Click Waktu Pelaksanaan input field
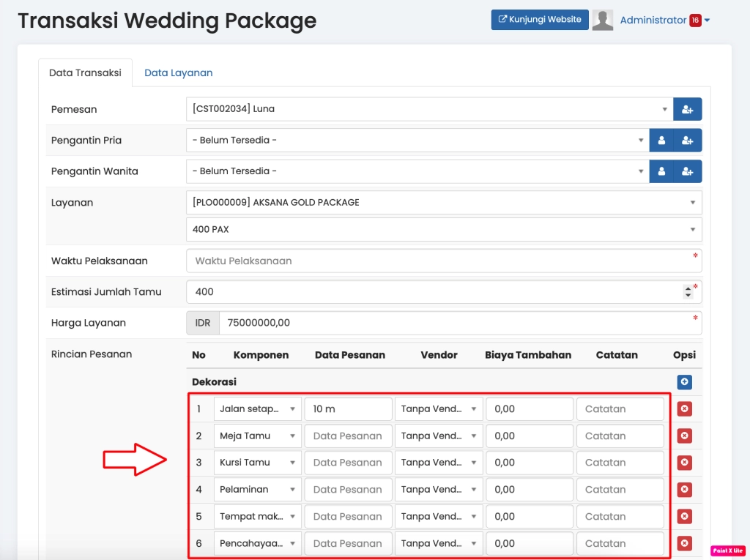750x560 pixels. coord(439,261)
